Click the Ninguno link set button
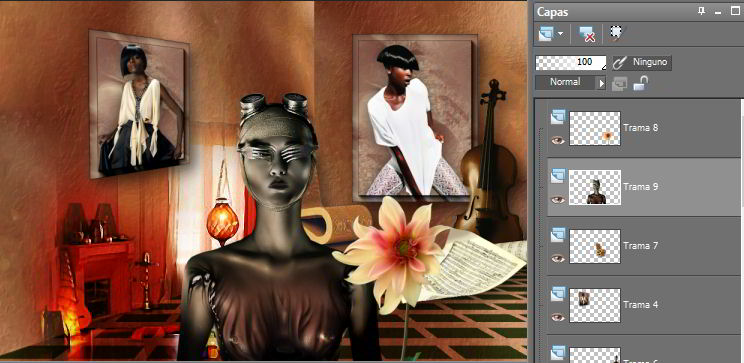The image size is (744, 363). pos(642,63)
